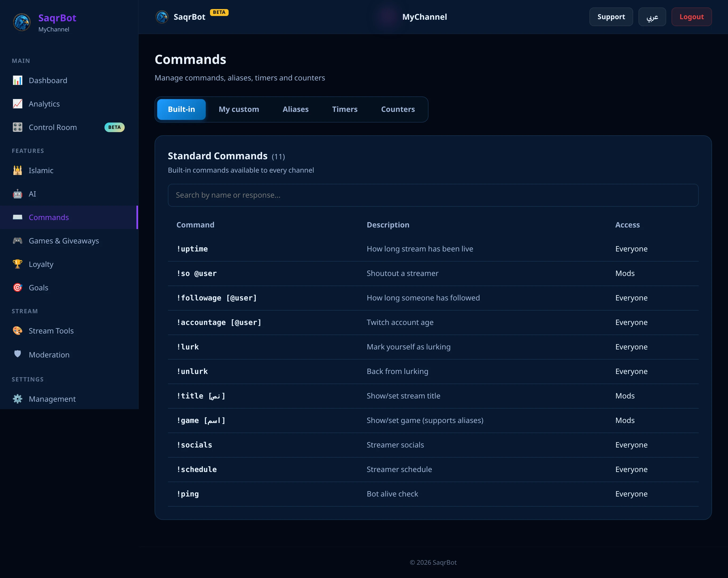Viewport: 728px width, 578px height.
Task: Click the Description column header
Action: pyautogui.click(x=388, y=225)
